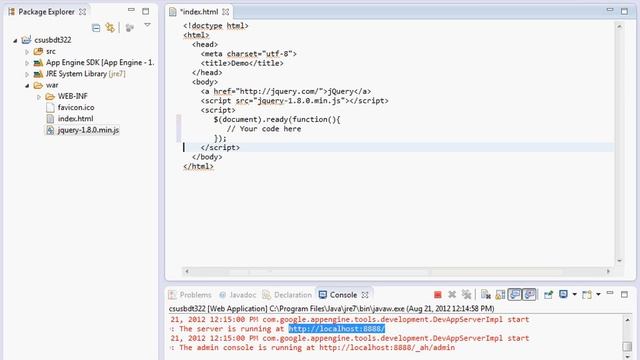
Task: Click the '// Your code here' comment line
Action: pyautogui.click(x=264, y=129)
